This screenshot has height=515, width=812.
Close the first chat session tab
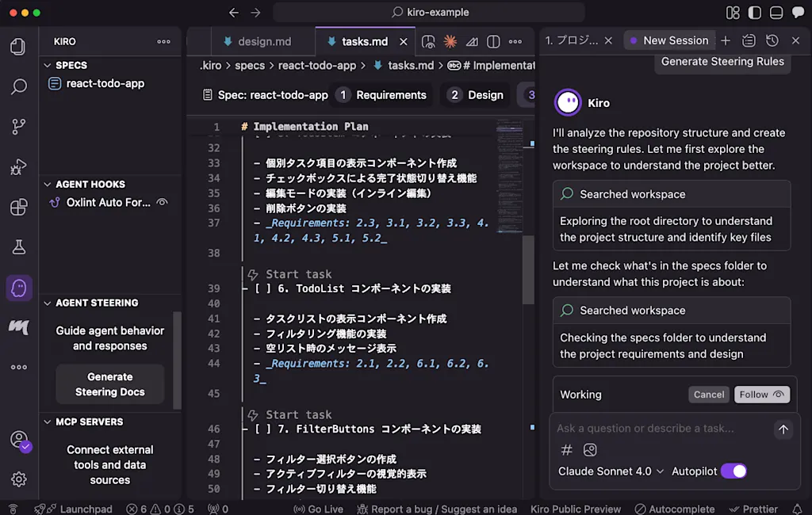click(608, 40)
